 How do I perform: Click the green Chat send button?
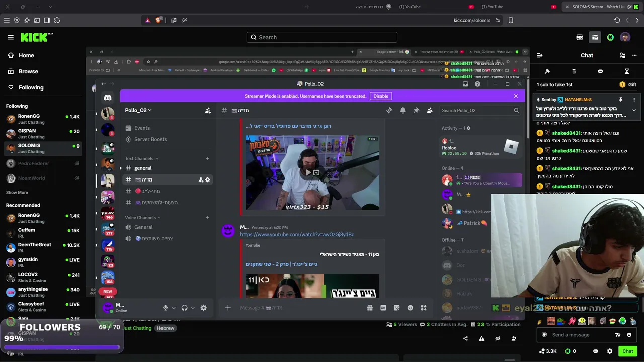[628, 351]
